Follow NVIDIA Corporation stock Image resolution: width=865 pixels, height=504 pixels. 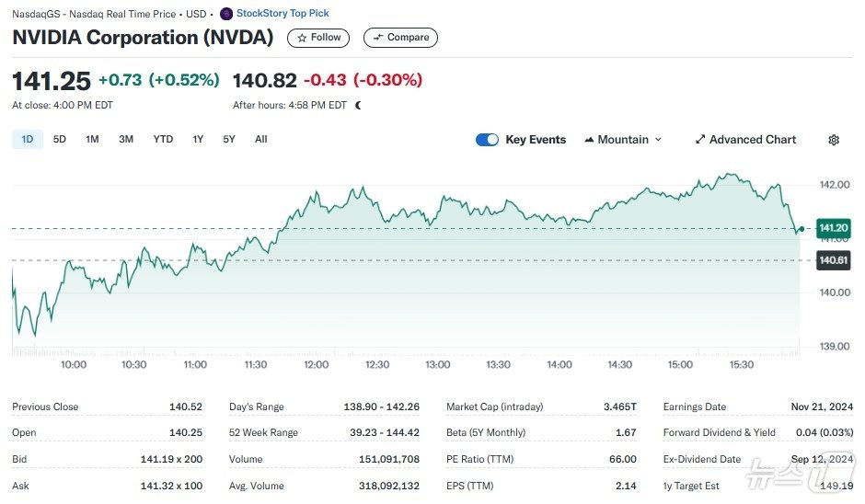pos(318,38)
